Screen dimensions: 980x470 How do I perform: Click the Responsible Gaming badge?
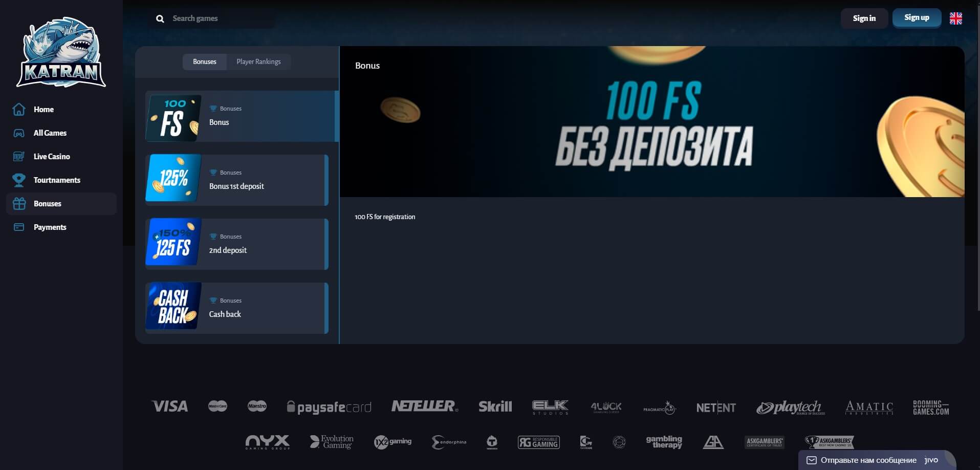[x=539, y=442]
